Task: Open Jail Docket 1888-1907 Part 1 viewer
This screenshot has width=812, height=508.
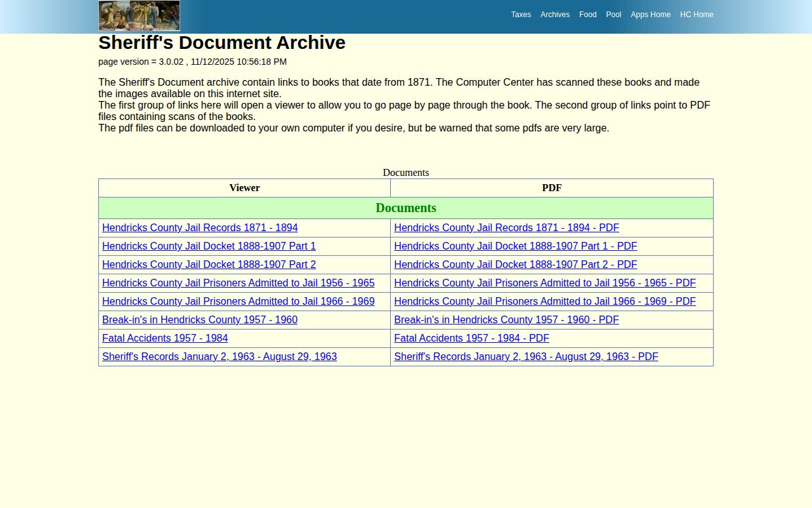Action: click(x=209, y=246)
